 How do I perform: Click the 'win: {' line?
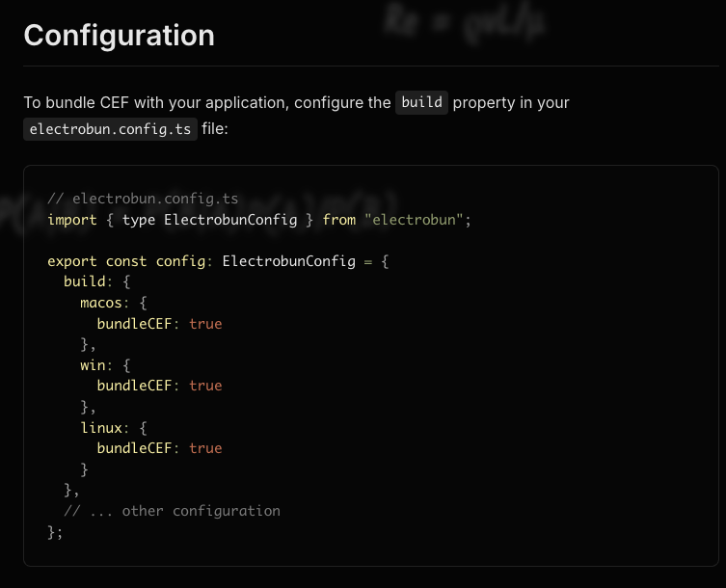click(105, 365)
